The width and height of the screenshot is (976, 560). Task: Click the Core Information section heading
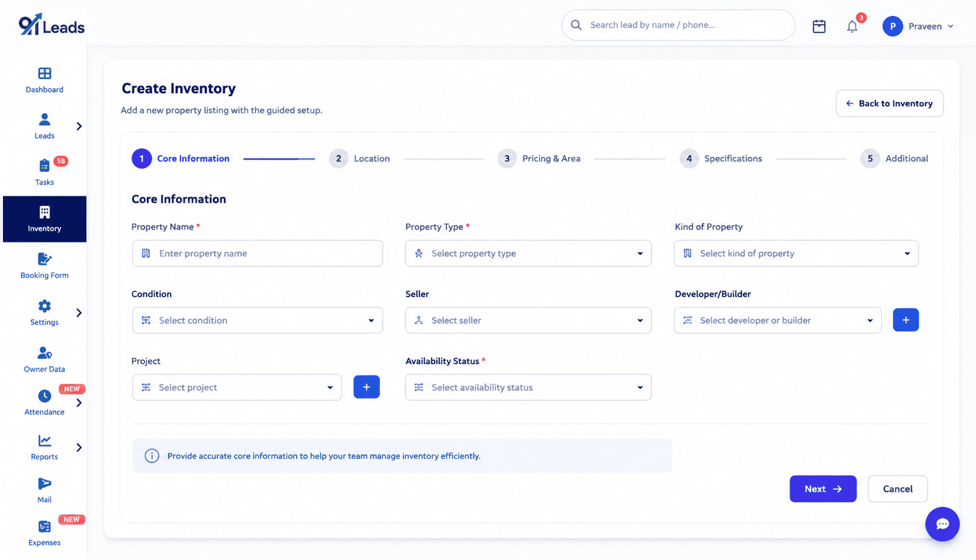(179, 199)
